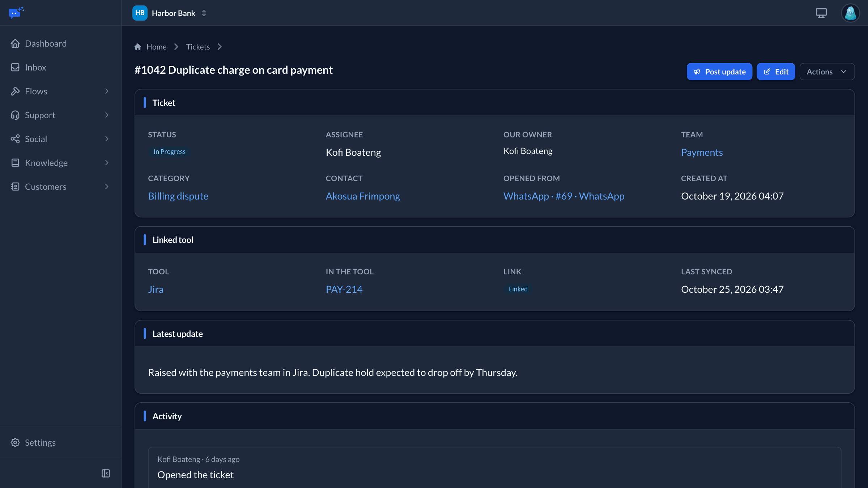This screenshot has width=868, height=488.
Task: Open Inbox from the sidebar
Action: click(x=60, y=67)
